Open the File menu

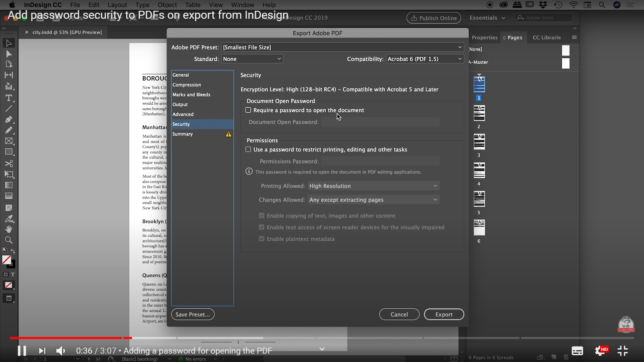tap(75, 5)
